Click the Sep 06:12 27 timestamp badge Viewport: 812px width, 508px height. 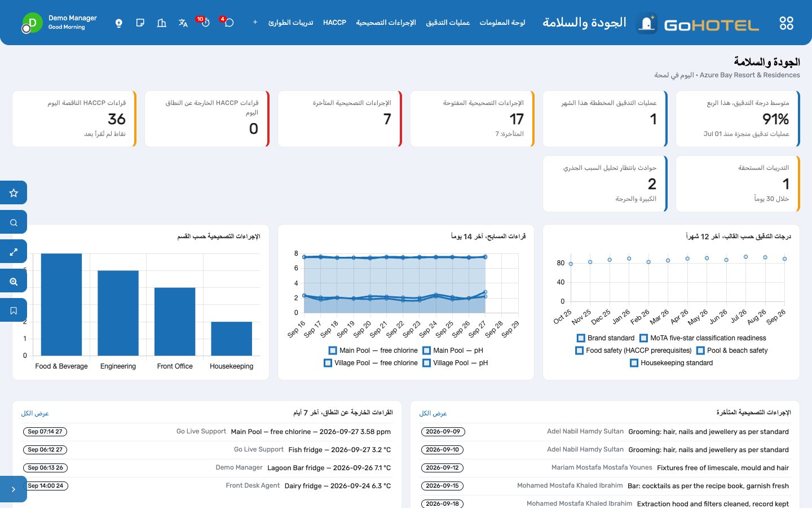click(x=45, y=450)
